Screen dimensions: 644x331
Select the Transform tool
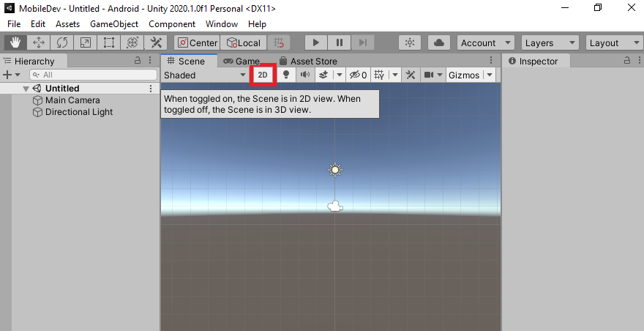132,42
